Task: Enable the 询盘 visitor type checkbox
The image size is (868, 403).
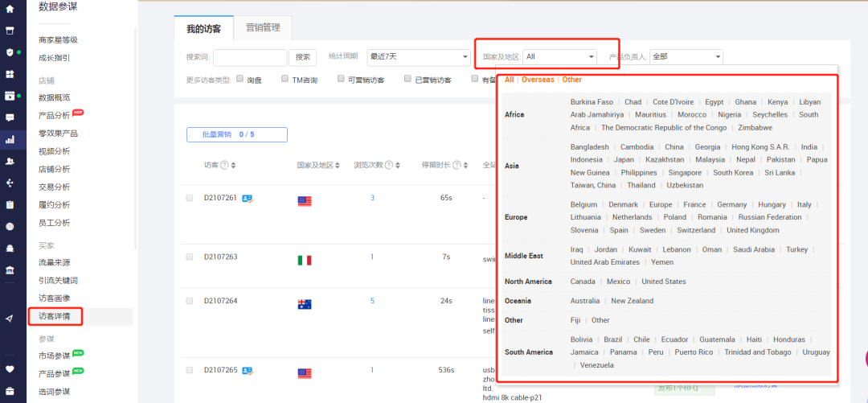Action: coord(240,79)
